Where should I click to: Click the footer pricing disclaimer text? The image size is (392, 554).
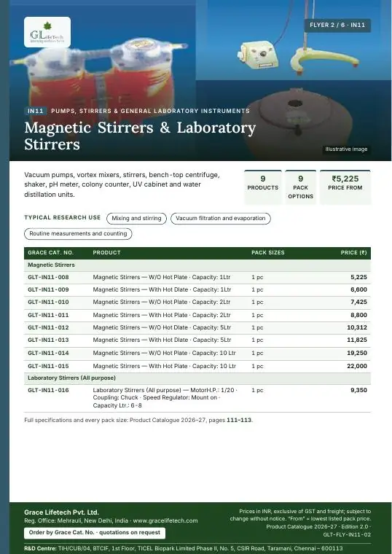pos(300,515)
